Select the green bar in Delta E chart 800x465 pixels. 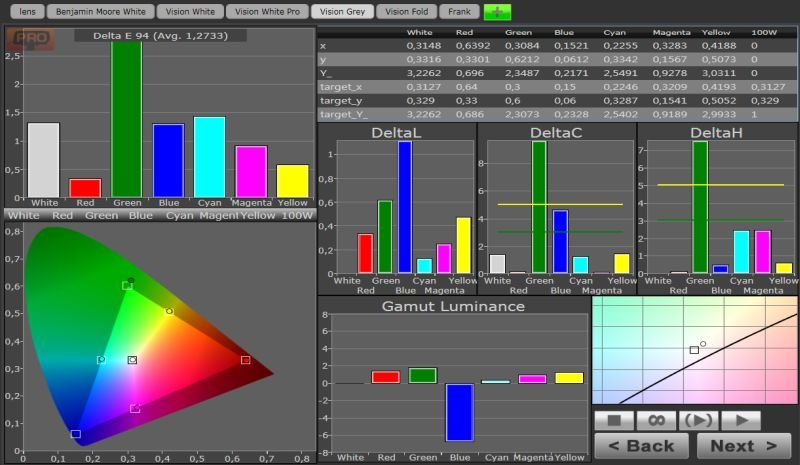pos(126,118)
